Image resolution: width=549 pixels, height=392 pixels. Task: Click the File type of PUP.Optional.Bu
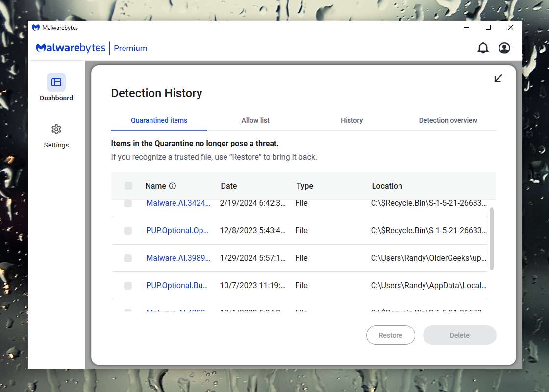(301, 286)
